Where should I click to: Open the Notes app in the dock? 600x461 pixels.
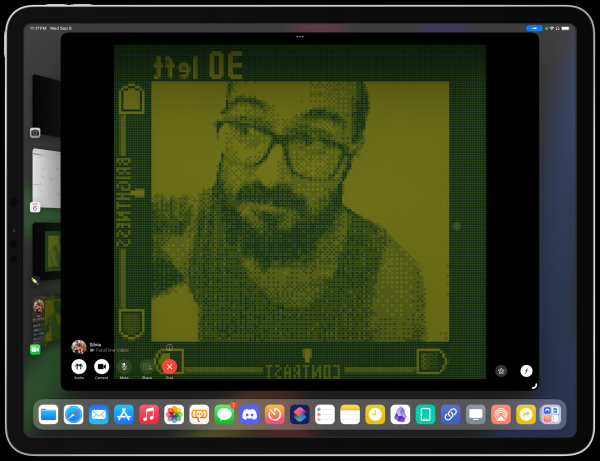[350, 415]
